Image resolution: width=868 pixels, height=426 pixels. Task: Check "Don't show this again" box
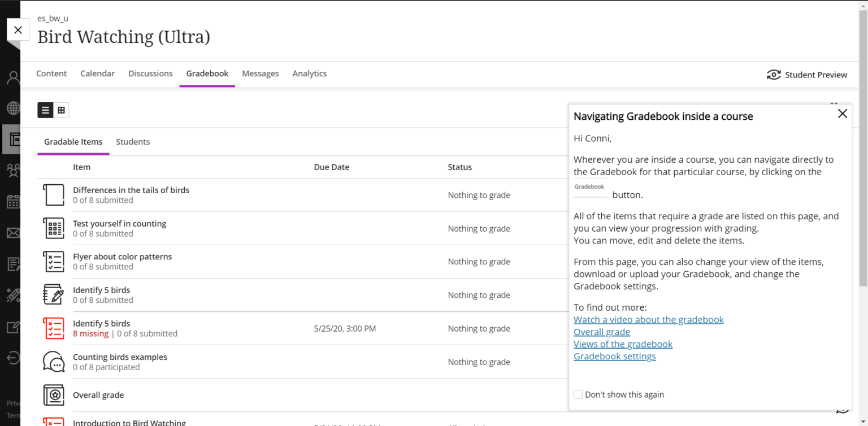[x=578, y=394]
